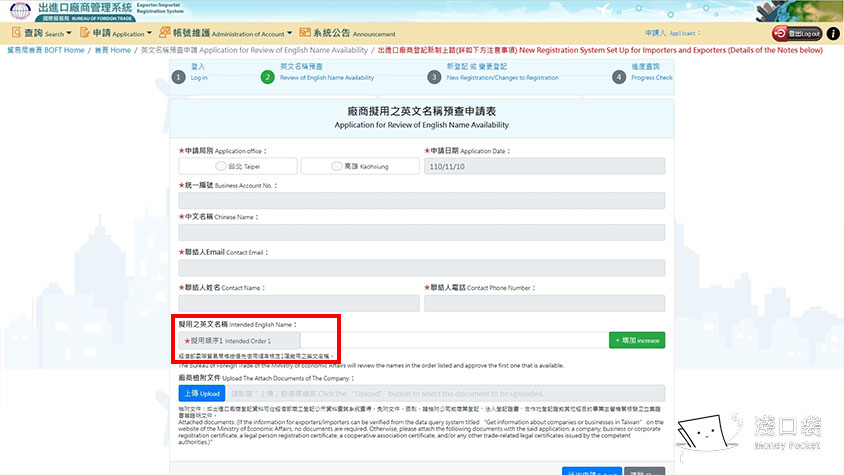Viewport: 844px width, 475px height.
Task: Go to Log in step label
Action: (199, 72)
